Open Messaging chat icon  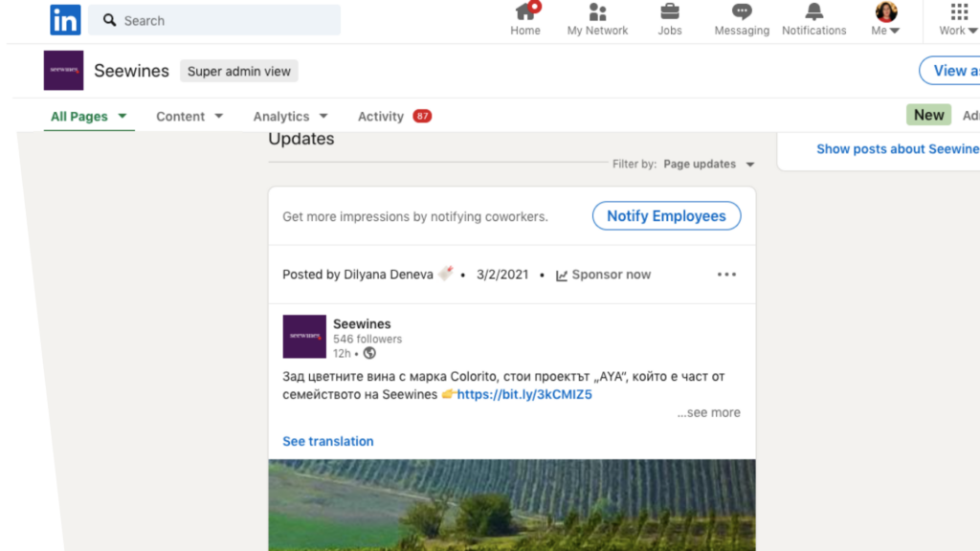click(742, 11)
